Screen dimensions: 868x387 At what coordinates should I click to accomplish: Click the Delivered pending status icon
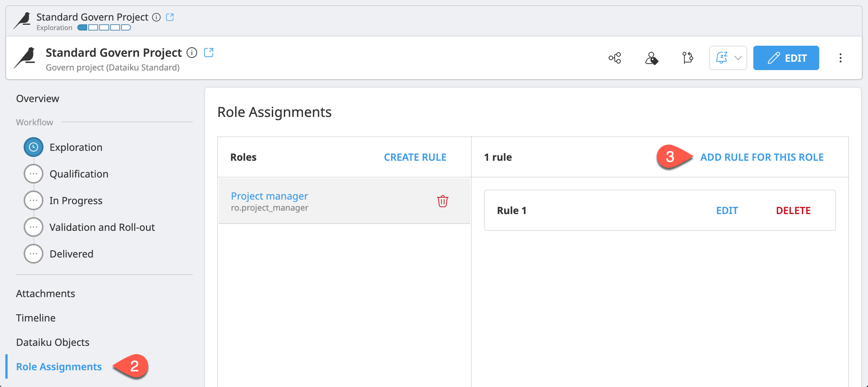34,254
